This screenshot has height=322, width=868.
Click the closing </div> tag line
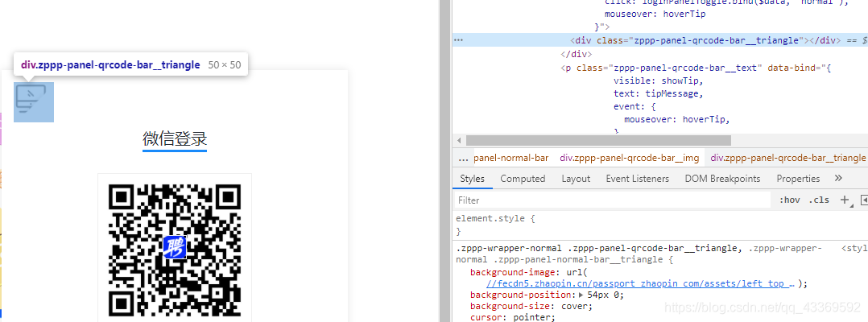tap(577, 54)
